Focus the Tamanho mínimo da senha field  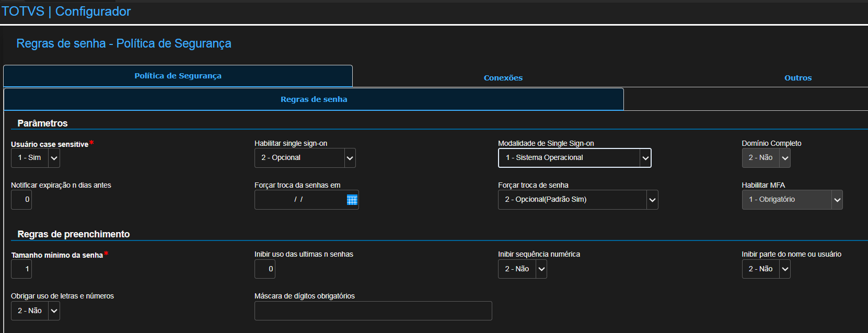(21, 269)
